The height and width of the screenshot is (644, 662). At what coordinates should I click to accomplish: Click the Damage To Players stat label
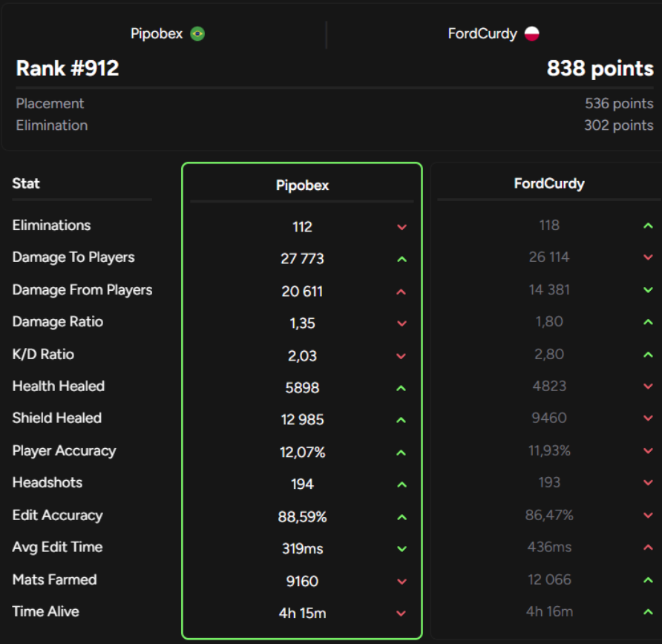(73, 257)
